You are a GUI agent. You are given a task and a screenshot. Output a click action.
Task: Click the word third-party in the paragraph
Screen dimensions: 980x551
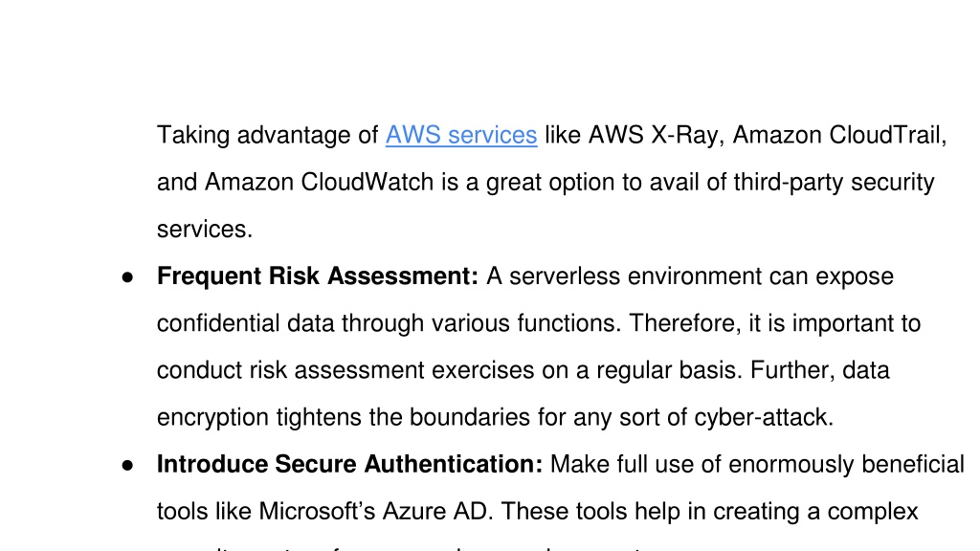789,183
